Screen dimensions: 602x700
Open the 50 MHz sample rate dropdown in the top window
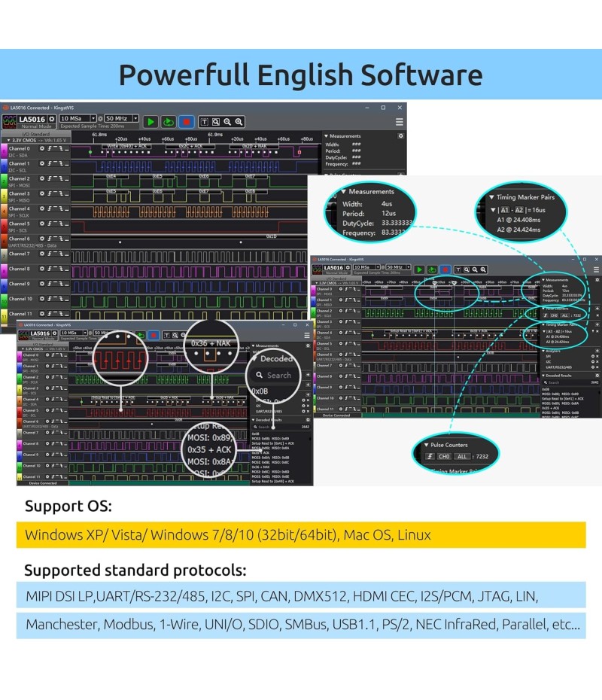tap(121, 119)
